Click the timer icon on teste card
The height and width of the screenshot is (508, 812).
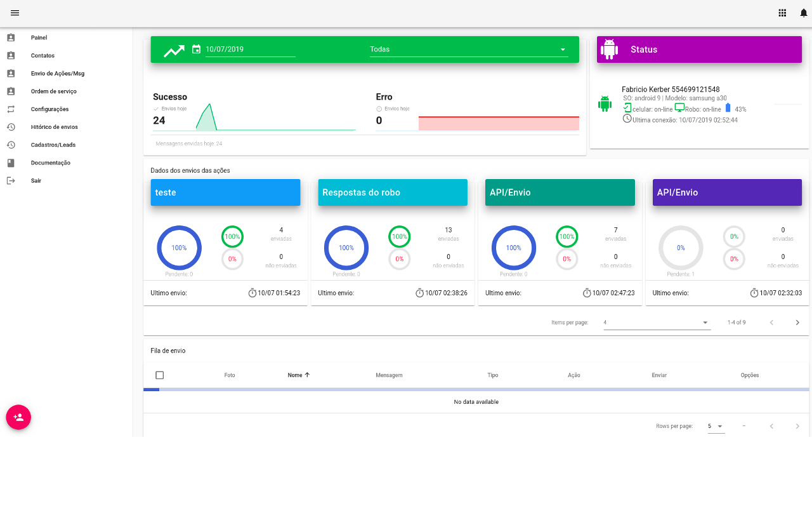click(252, 293)
